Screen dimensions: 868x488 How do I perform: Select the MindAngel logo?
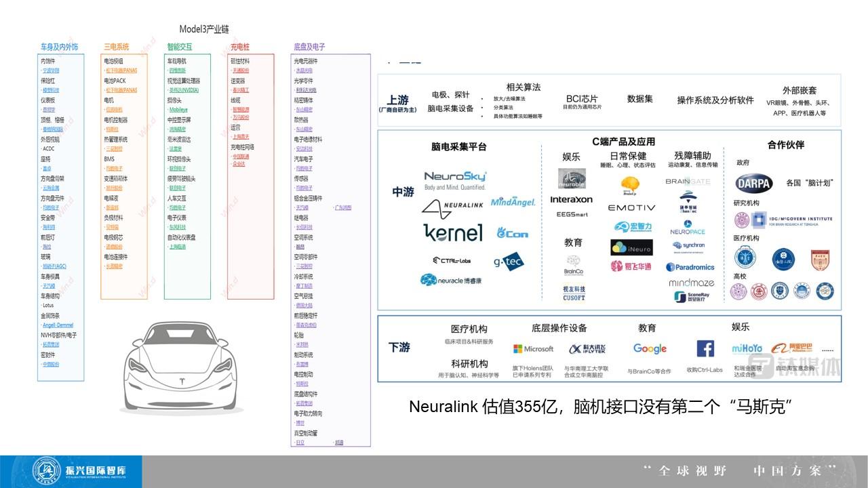pyautogui.click(x=513, y=201)
